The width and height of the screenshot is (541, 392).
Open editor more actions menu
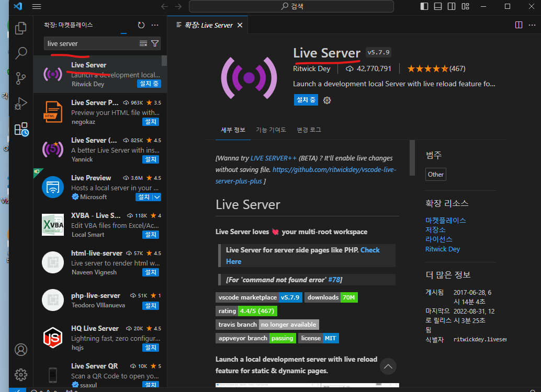(x=532, y=25)
